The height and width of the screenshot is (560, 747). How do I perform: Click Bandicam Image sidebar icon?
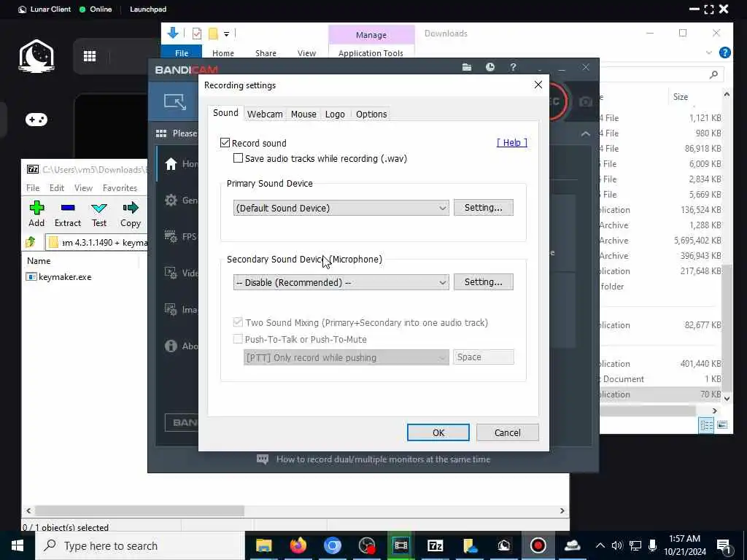171,309
